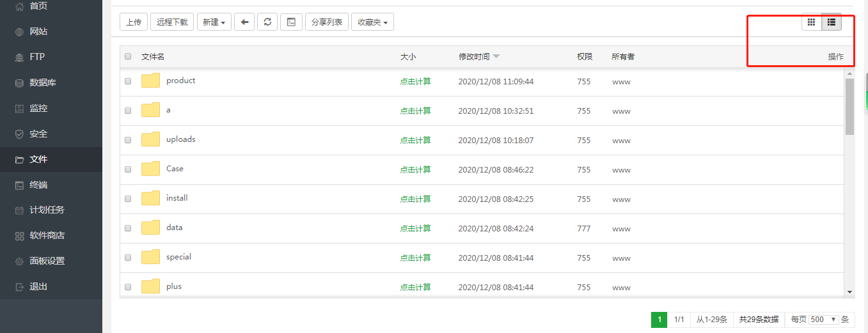
Task: Click the 数据库 database sidebar icon
Action: tap(19, 82)
